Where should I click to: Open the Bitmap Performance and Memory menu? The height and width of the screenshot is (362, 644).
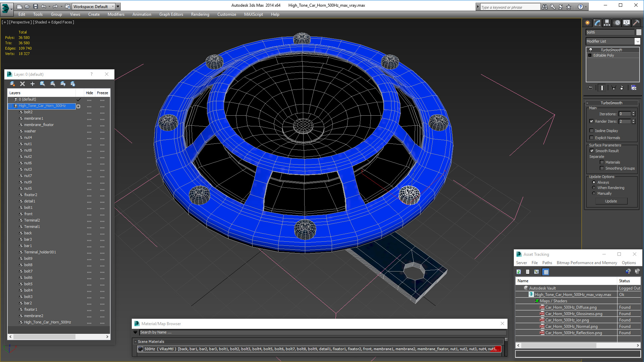click(x=587, y=263)
